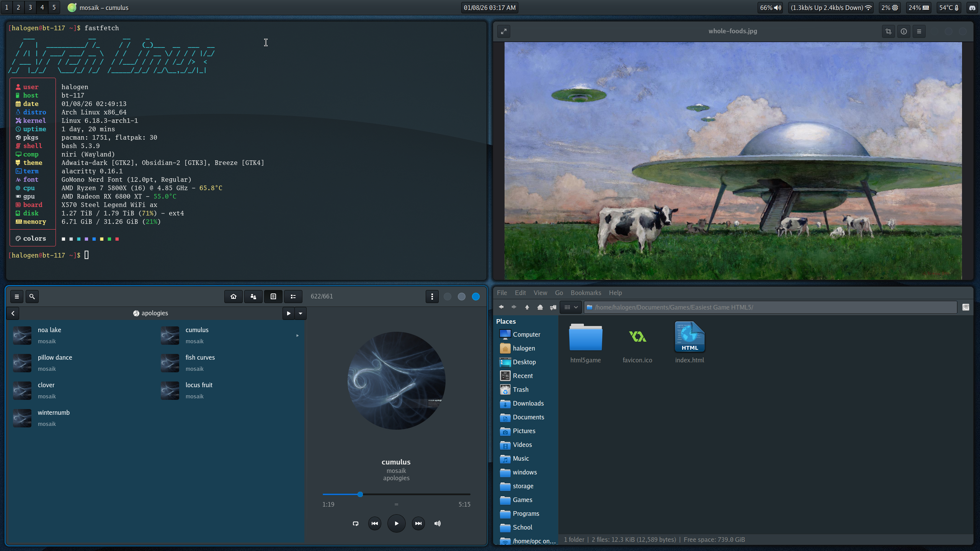Open the Bookmarks menu
The width and height of the screenshot is (980, 551).
coord(586,293)
